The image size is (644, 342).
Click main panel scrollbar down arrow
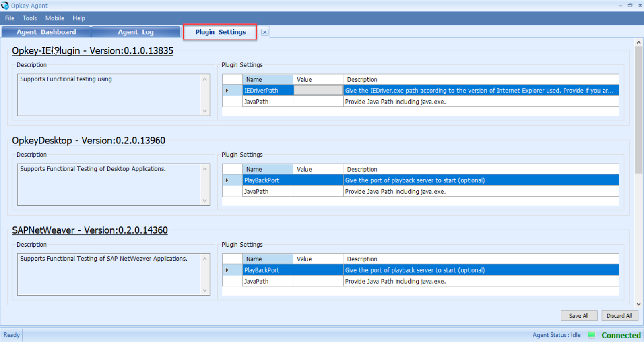pyautogui.click(x=638, y=304)
